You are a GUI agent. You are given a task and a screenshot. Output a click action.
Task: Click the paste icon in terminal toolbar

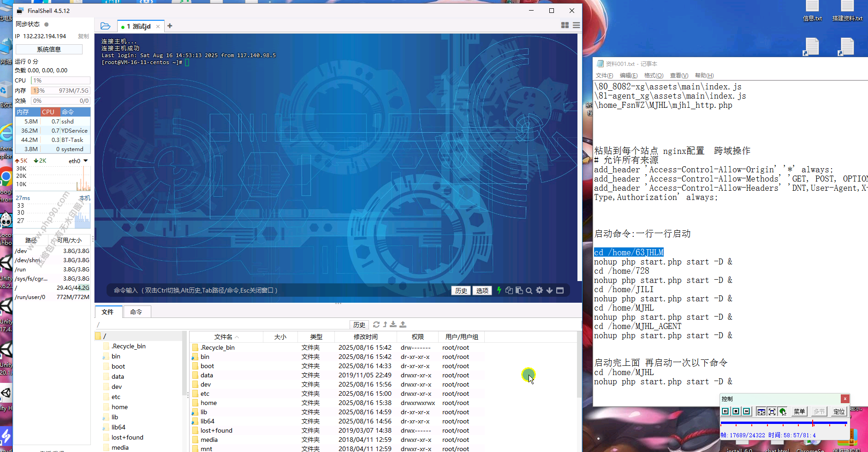click(519, 290)
